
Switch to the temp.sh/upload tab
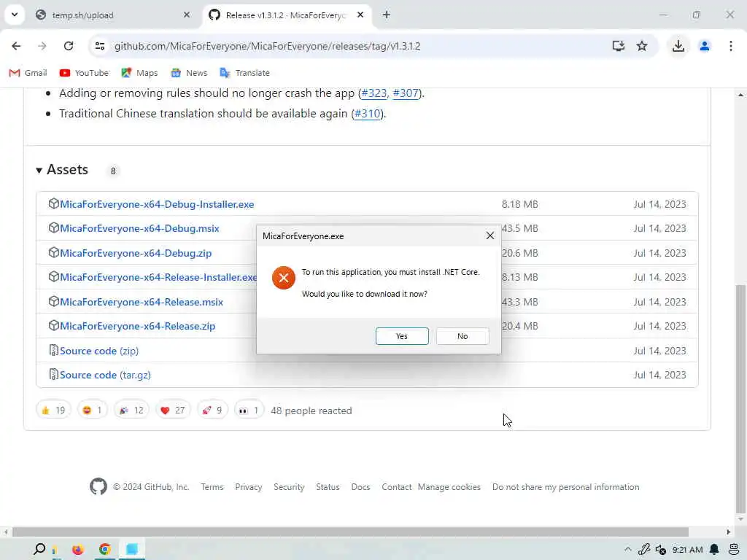point(112,15)
